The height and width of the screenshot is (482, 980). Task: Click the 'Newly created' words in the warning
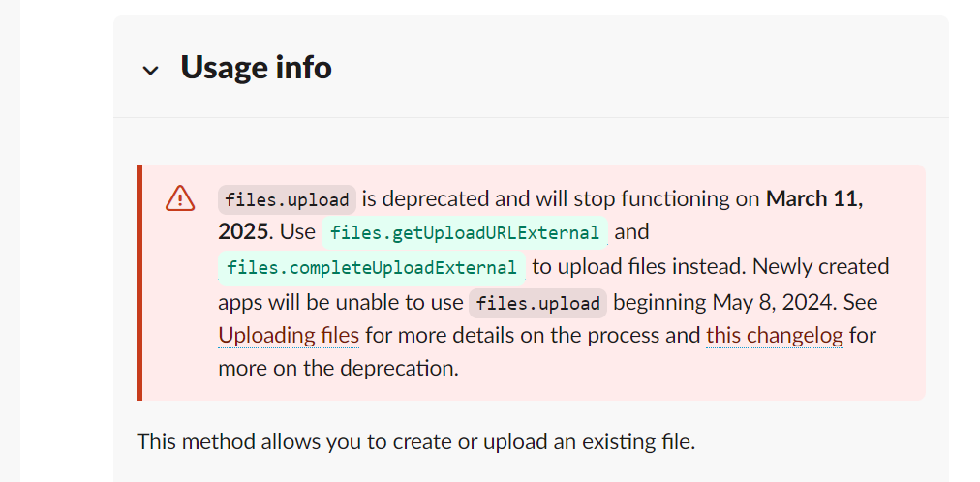[820, 267]
